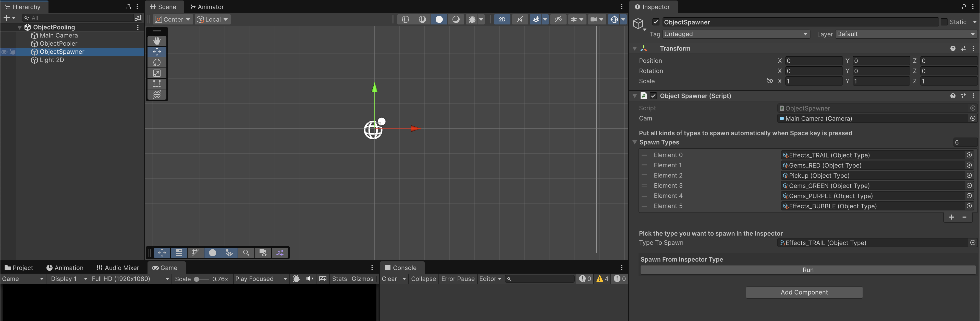980x321 pixels.
Task: Click the Add Component button
Action: pos(804,292)
